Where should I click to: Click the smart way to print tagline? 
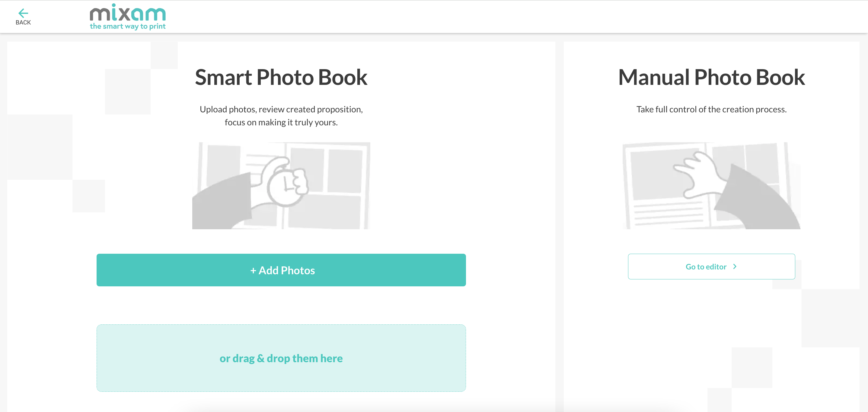pyautogui.click(x=128, y=26)
